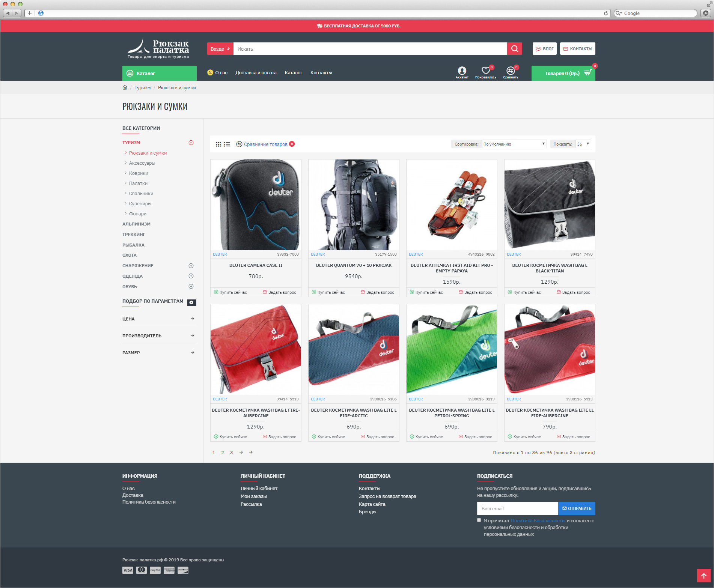
Task: Open the Account user icon
Action: pyautogui.click(x=462, y=71)
